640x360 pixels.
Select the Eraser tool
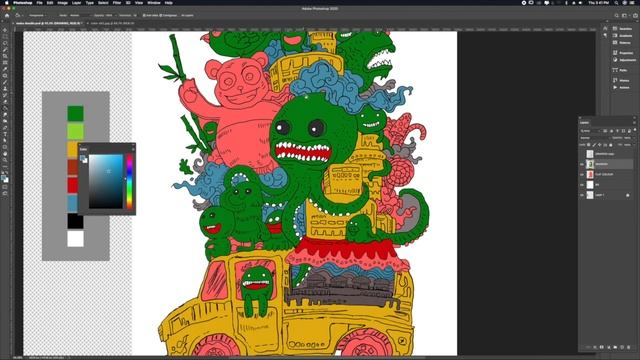(5, 102)
